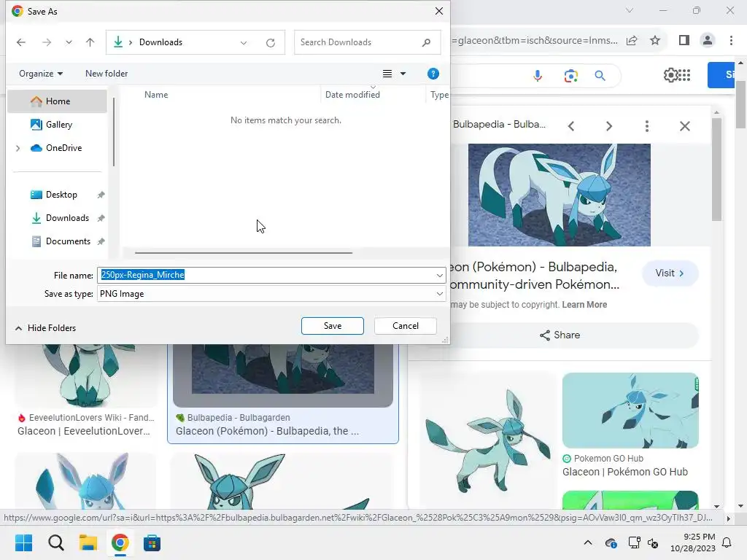Screen dimensions: 747x560
Task: Expand File name suggestions dropdown
Action: tap(439, 275)
